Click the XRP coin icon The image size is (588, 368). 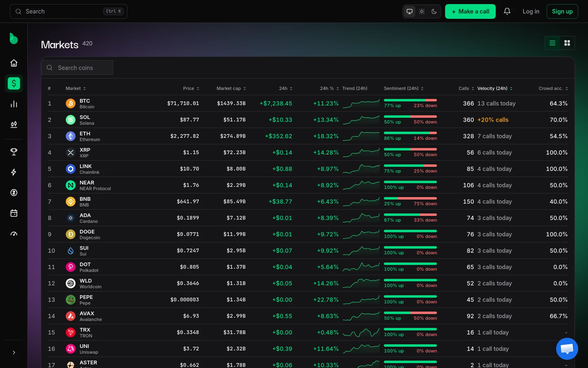pos(71,153)
